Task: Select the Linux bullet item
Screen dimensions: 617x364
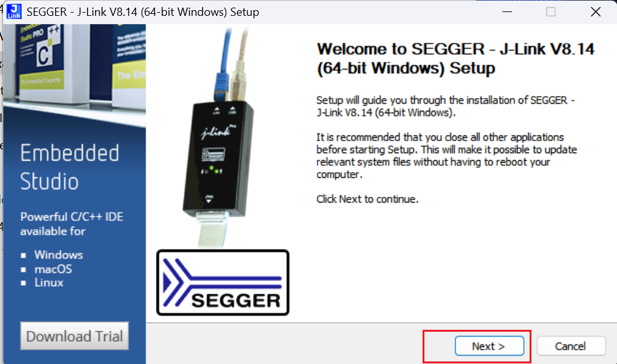Action: (x=49, y=282)
